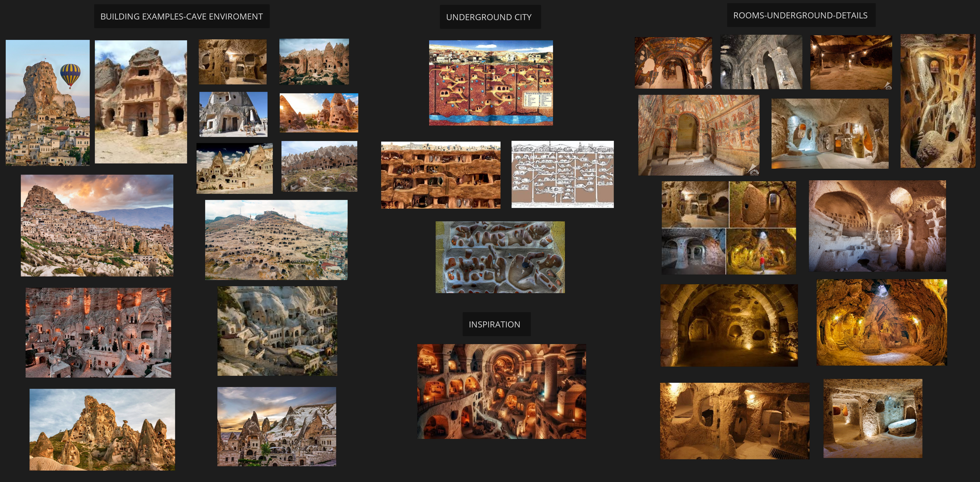
Task: Click the hillside covered in cave openings photo
Action: (276, 240)
